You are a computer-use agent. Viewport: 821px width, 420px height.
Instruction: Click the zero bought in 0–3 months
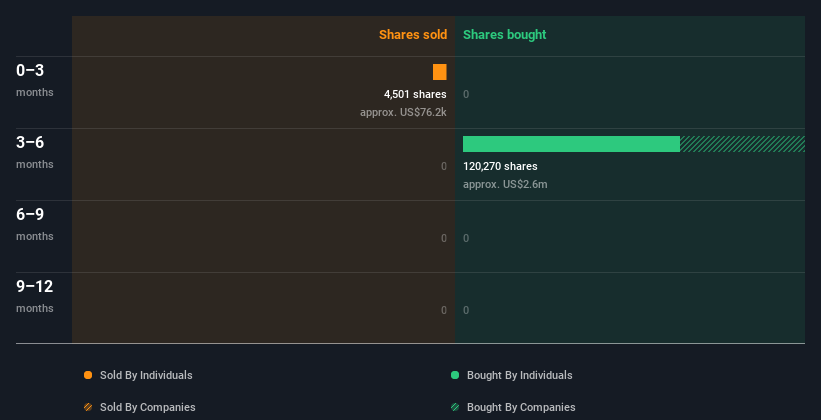tap(466, 94)
